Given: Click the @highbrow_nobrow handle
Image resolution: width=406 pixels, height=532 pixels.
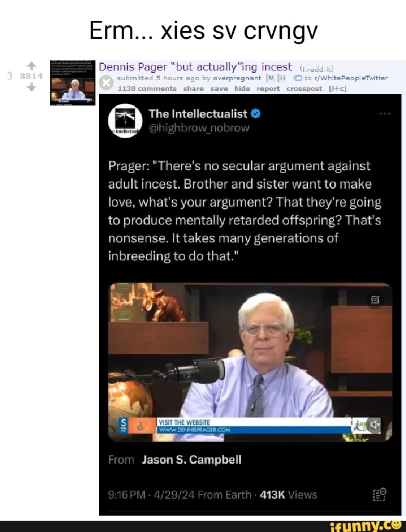Looking at the screenshot, I should tap(199, 128).
